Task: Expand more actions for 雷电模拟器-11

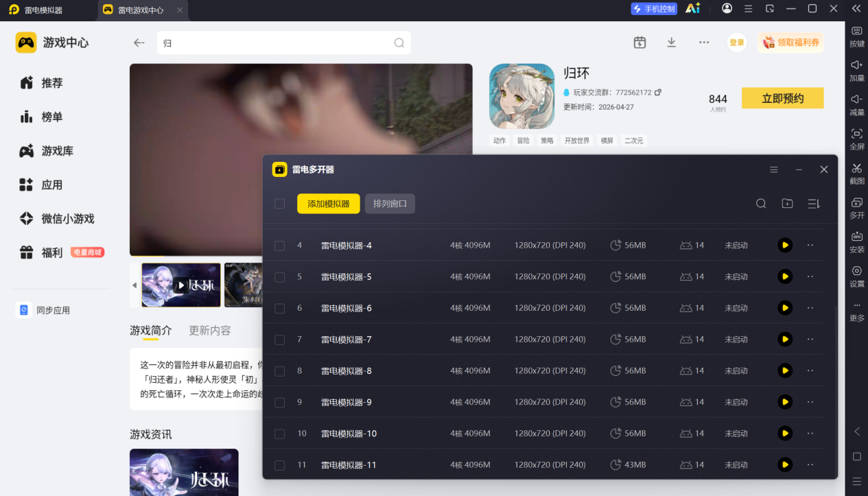Action: pyautogui.click(x=810, y=464)
